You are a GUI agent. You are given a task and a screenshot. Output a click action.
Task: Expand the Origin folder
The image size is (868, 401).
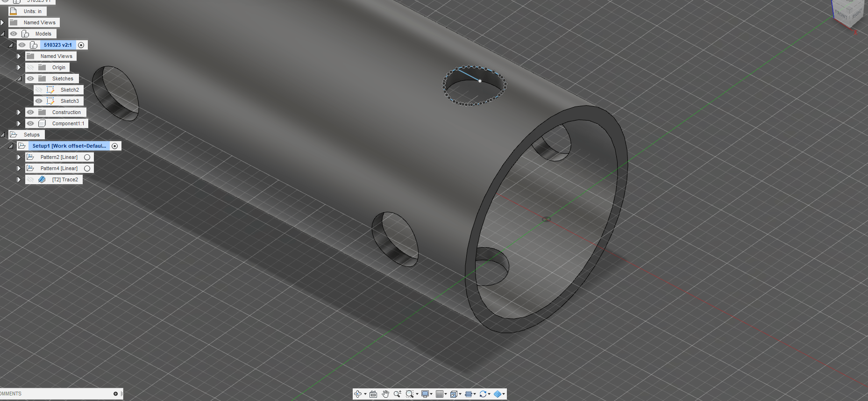point(19,67)
